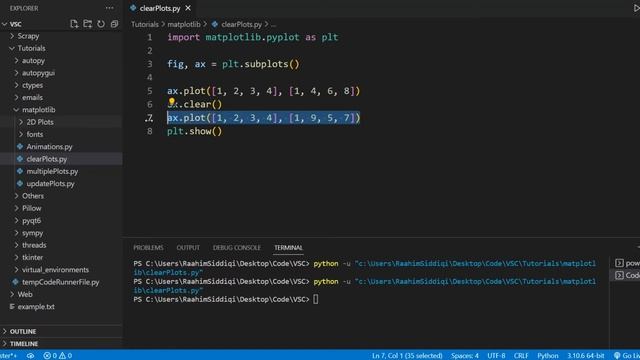Click the 3.10.6 64-bit interpreter selector
640x360 pixels.
click(x=586, y=356)
